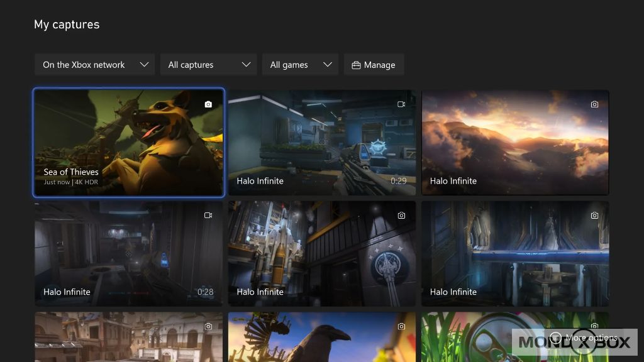Click camera icon on the crow screenshot
This screenshot has height=362, width=644.
(401, 327)
